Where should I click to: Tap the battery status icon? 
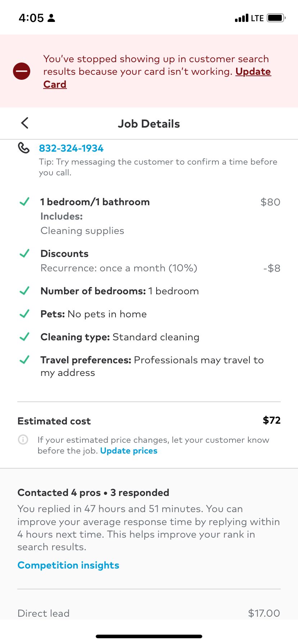point(276,18)
